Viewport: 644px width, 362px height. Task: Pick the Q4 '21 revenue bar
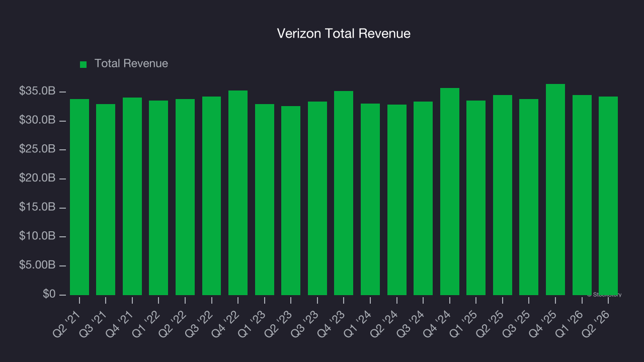[132, 196]
